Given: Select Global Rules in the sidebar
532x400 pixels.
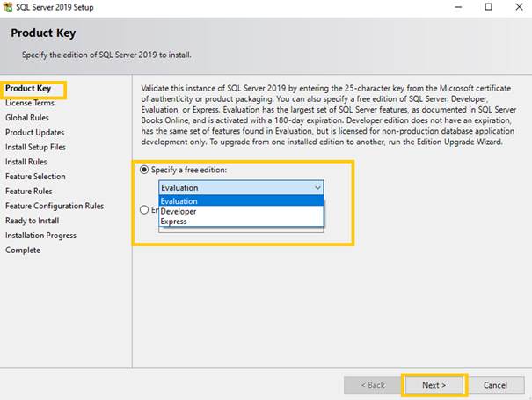Looking at the screenshot, I should tap(27, 117).
